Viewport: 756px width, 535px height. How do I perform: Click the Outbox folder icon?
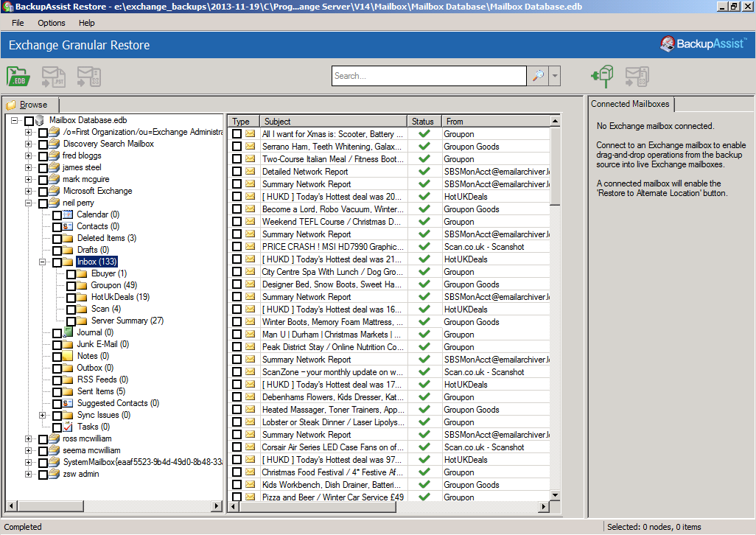(x=68, y=368)
